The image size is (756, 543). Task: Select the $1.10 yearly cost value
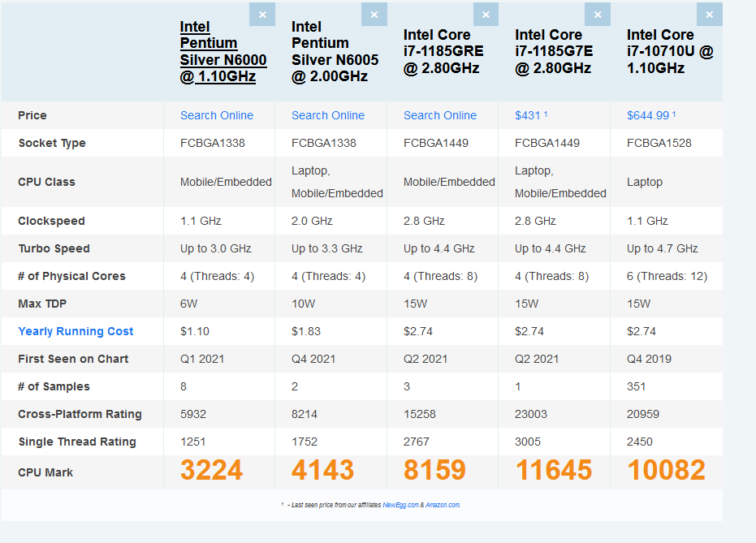(195, 331)
